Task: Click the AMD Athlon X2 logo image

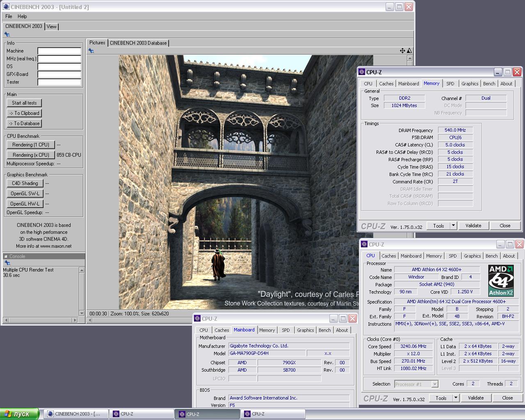Action: point(501,281)
